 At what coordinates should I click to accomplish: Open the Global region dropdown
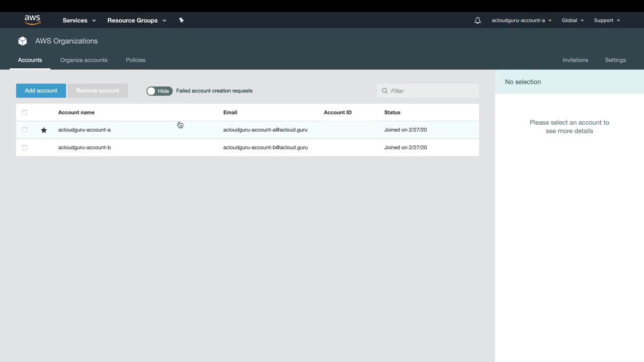click(x=573, y=20)
